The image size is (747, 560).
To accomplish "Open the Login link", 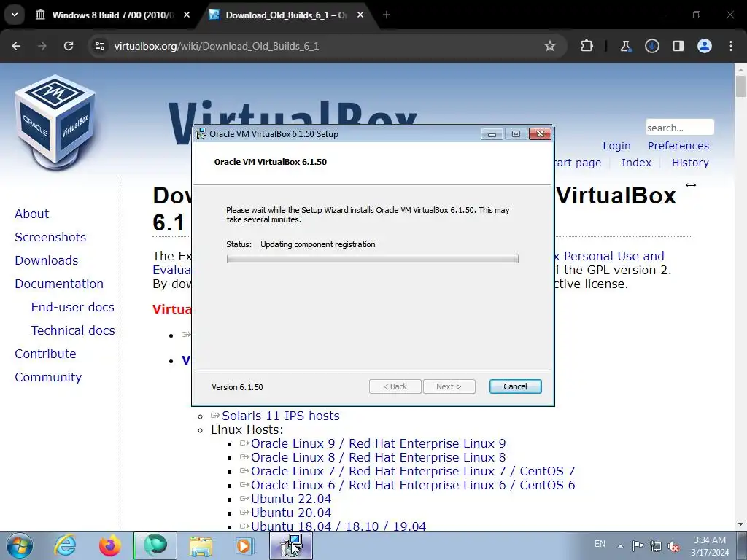I will (x=616, y=146).
